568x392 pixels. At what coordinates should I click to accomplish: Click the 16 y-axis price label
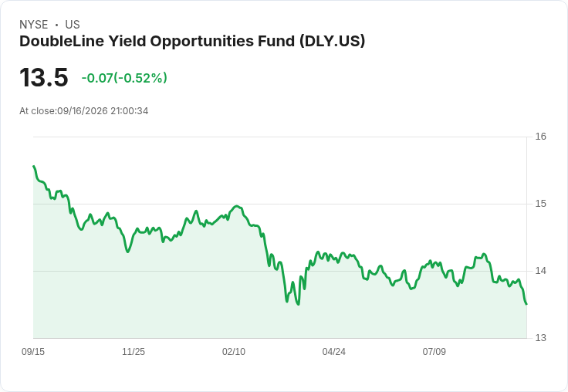click(540, 137)
